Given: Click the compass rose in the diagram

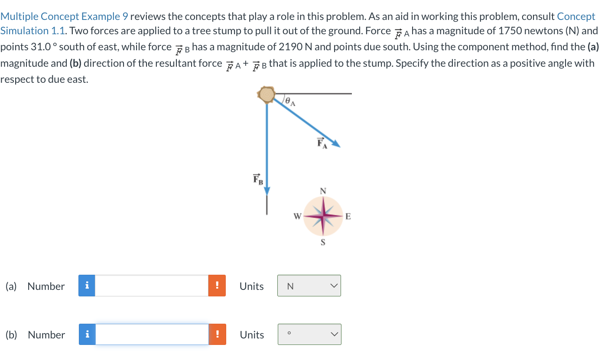Looking at the screenshot, I should tap(322, 216).
